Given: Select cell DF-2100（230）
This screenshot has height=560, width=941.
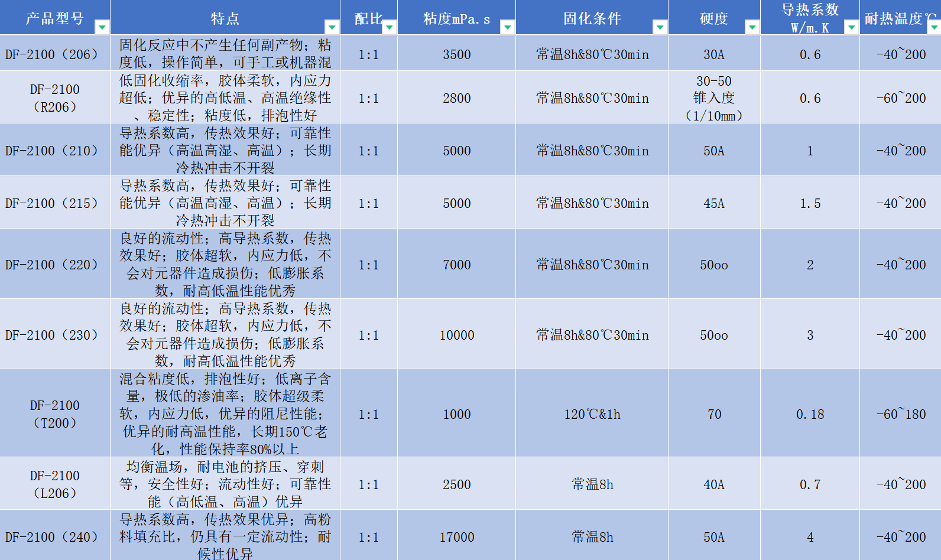Looking at the screenshot, I should 55,334.
